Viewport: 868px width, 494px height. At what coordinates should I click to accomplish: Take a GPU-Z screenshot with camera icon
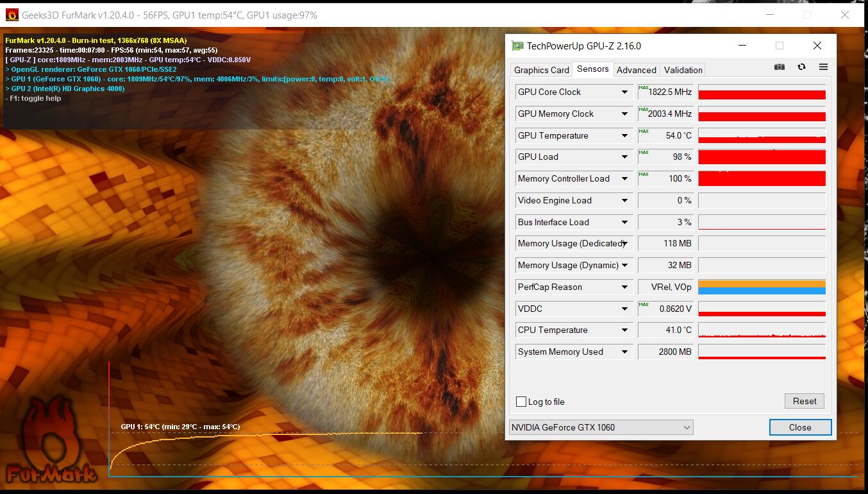(779, 67)
